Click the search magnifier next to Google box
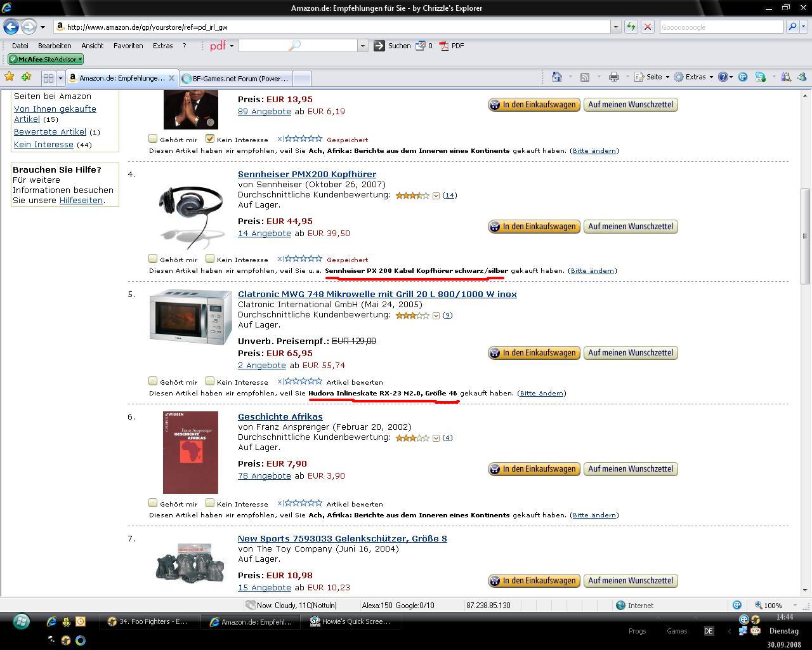The width and height of the screenshot is (812, 650). point(792,27)
